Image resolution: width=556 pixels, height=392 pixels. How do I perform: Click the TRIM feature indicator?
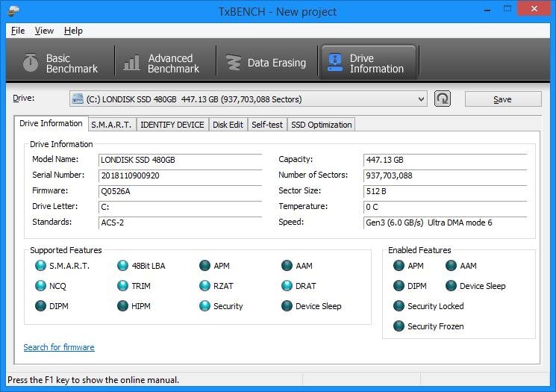click(x=122, y=285)
